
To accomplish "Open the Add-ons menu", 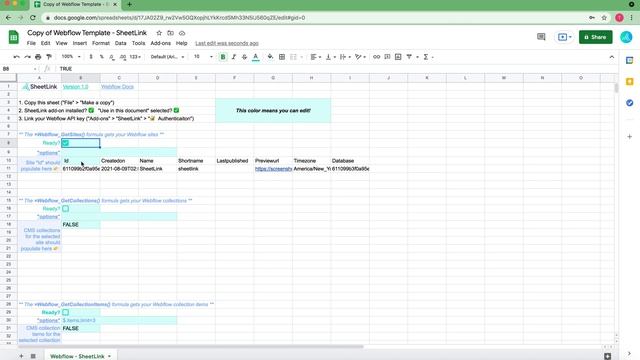I will (x=160, y=43).
